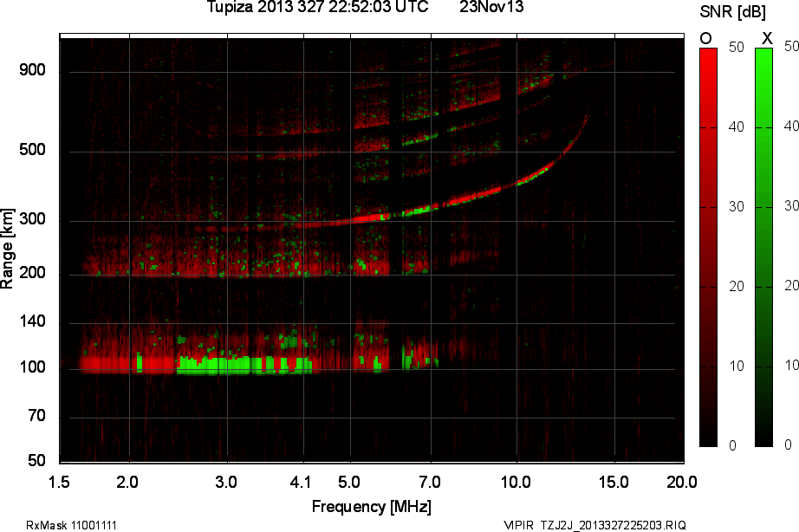Click the 20.0 MHz frequency tick label
This screenshot has height=532, width=799.
pyautogui.click(x=681, y=480)
